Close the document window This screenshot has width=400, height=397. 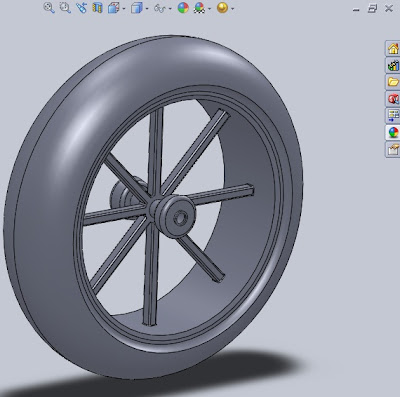coord(389,9)
